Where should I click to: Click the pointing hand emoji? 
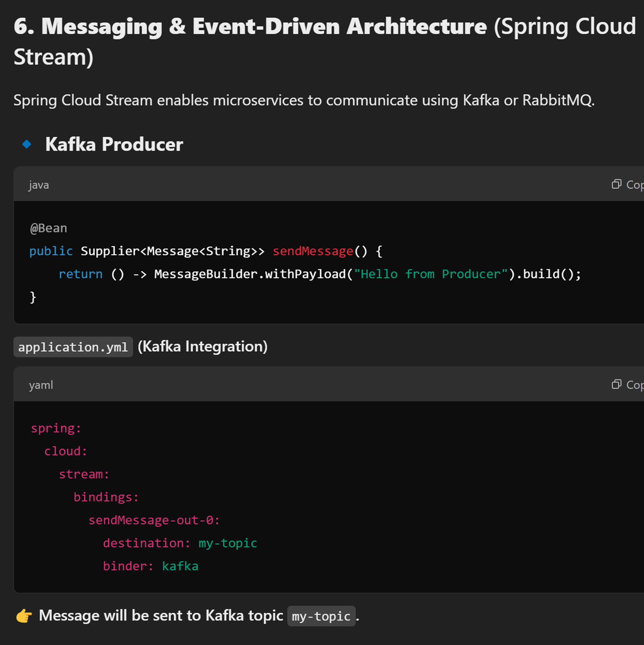click(x=24, y=616)
